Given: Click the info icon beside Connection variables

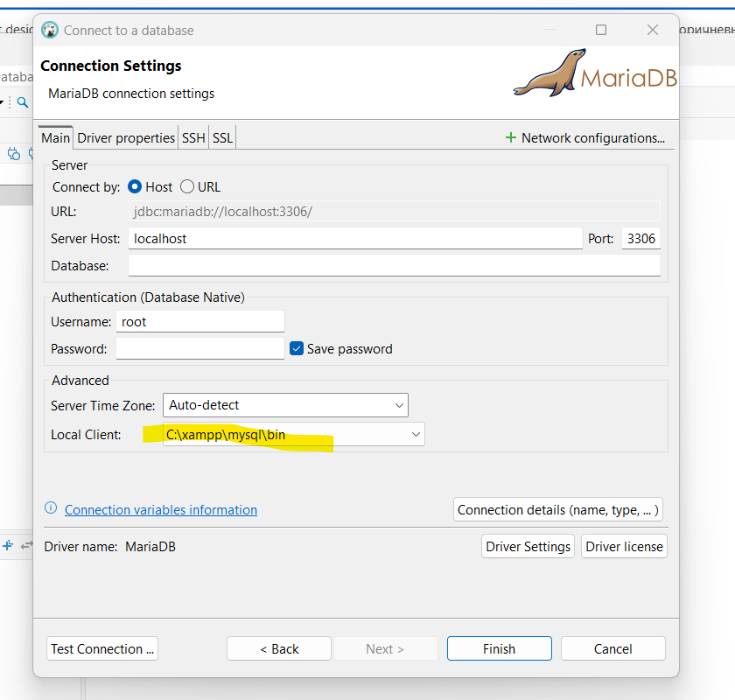Looking at the screenshot, I should 51,508.
